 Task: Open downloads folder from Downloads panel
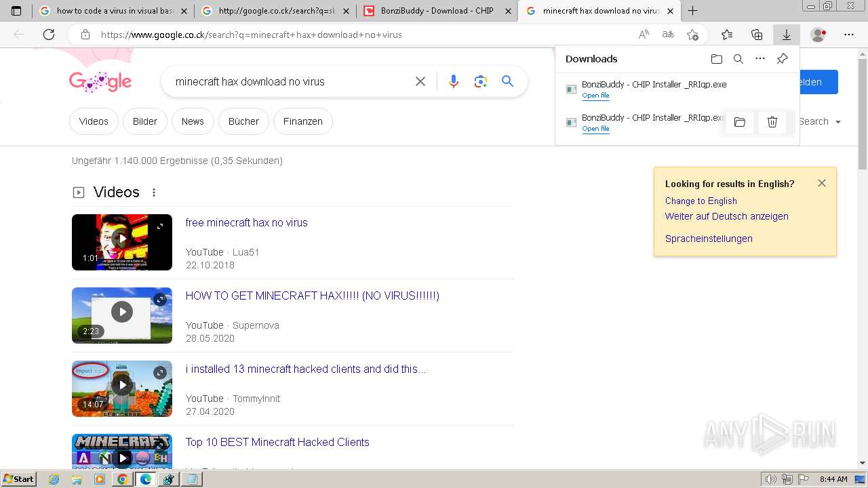click(717, 59)
